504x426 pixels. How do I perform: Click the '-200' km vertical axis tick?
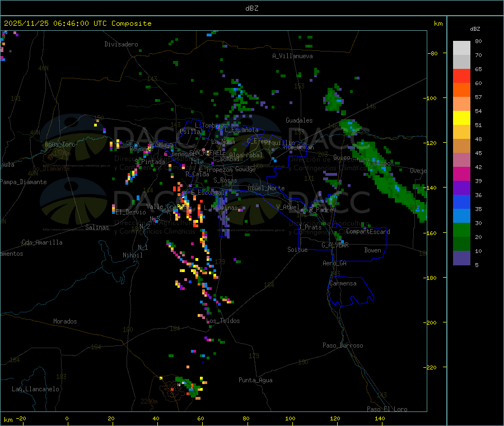point(430,322)
